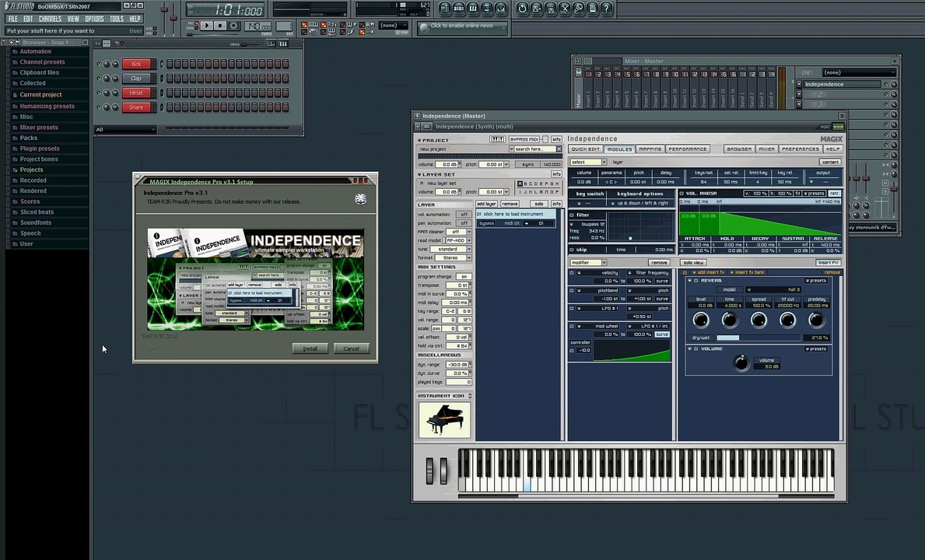The height and width of the screenshot is (560, 925).
Task: Click the circular undo history icon in toolbar
Action: (x=522, y=9)
